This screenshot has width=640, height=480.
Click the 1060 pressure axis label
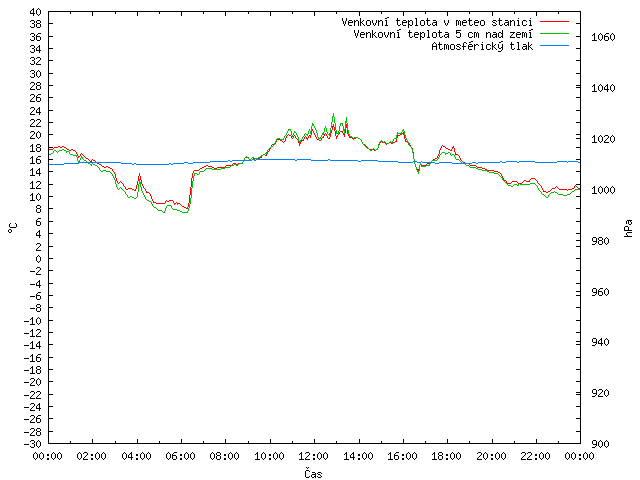[603, 38]
